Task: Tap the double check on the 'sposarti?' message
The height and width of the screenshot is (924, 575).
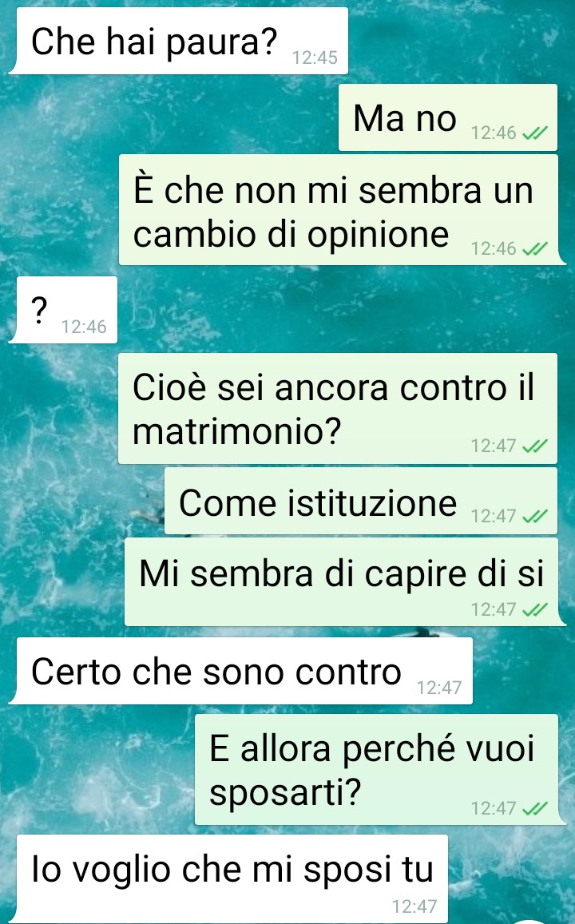Action: pyautogui.click(x=535, y=808)
